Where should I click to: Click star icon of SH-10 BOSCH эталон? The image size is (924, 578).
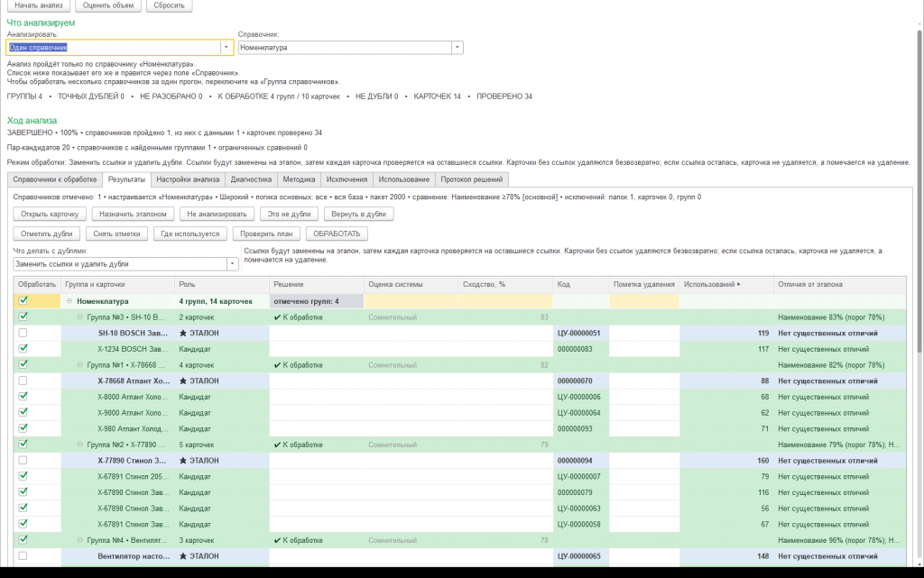[x=183, y=333]
